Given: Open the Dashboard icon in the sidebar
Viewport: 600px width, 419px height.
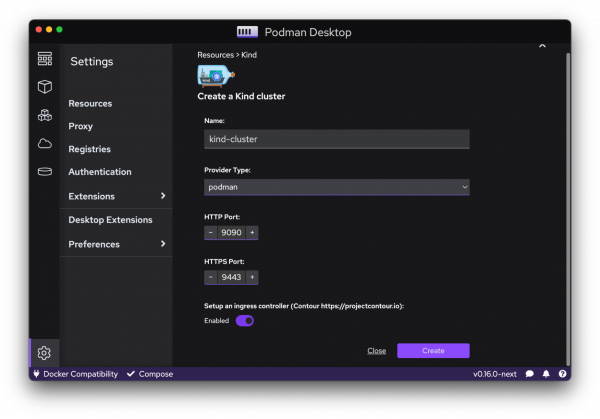Looking at the screenshot, I should pos(44,59).
